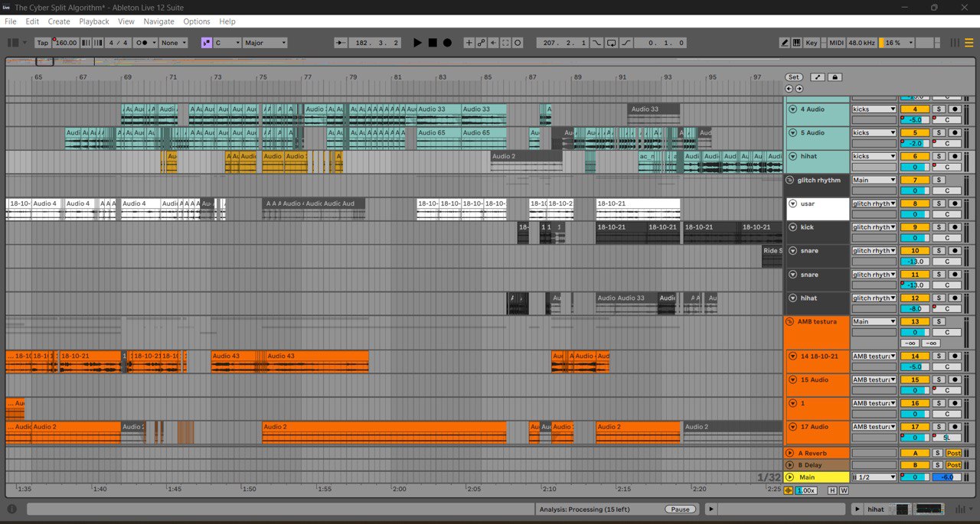
Task: Lock the envelopes with the lock icon
Action: [835, 77]
